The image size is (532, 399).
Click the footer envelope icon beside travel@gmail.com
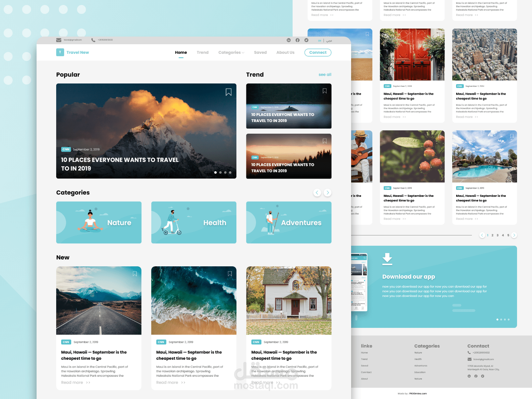click(469, 359)
